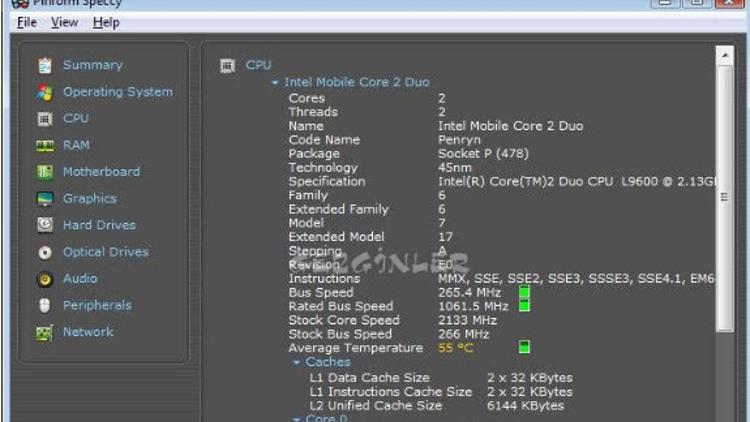Open the Motherboard icon
750x422 pixels.
(x=45, y=172)
